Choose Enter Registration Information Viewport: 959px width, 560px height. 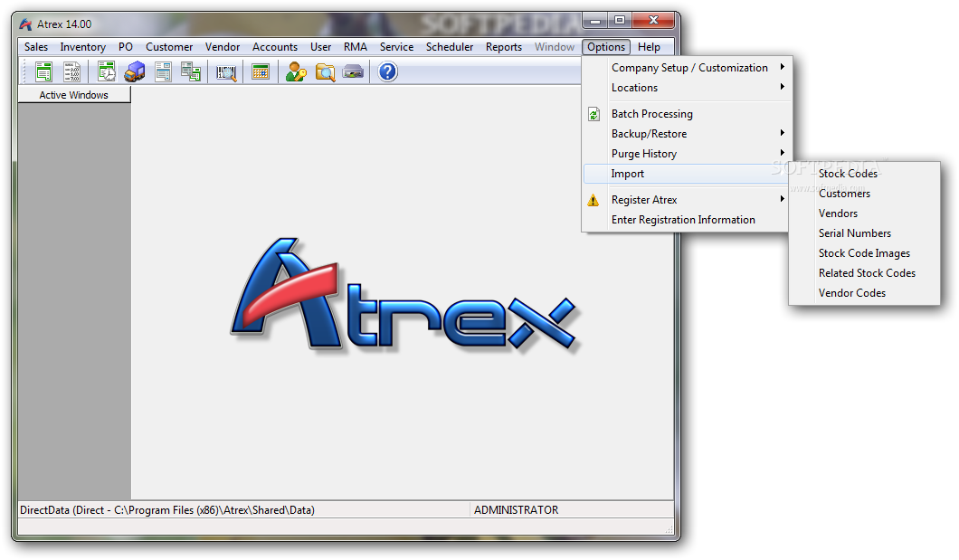point(686,220)
